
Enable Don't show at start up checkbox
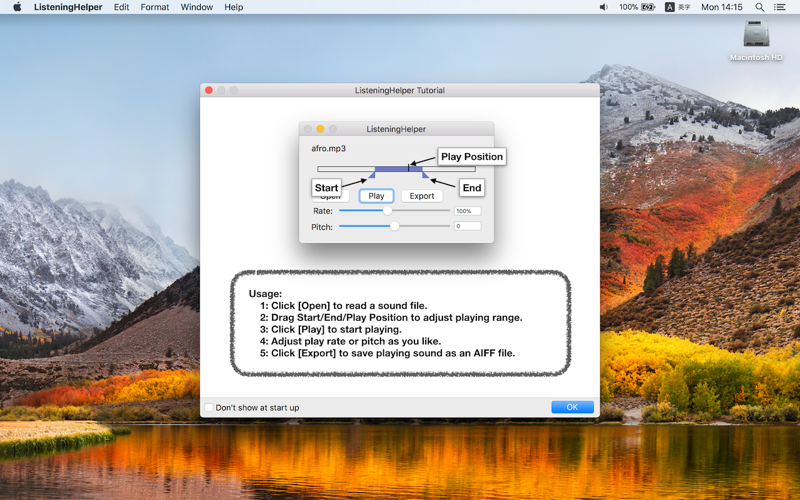[x=209, y=408]
